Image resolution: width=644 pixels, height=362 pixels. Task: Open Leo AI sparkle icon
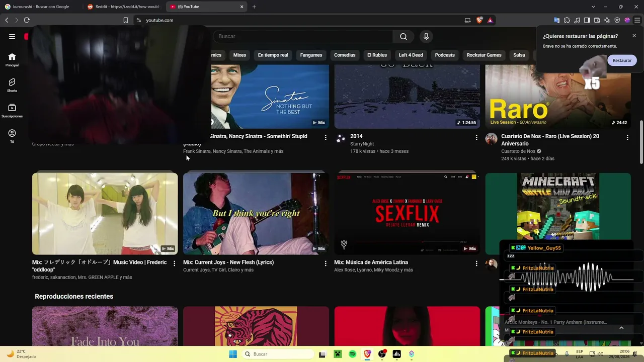(x=607, y=20)
